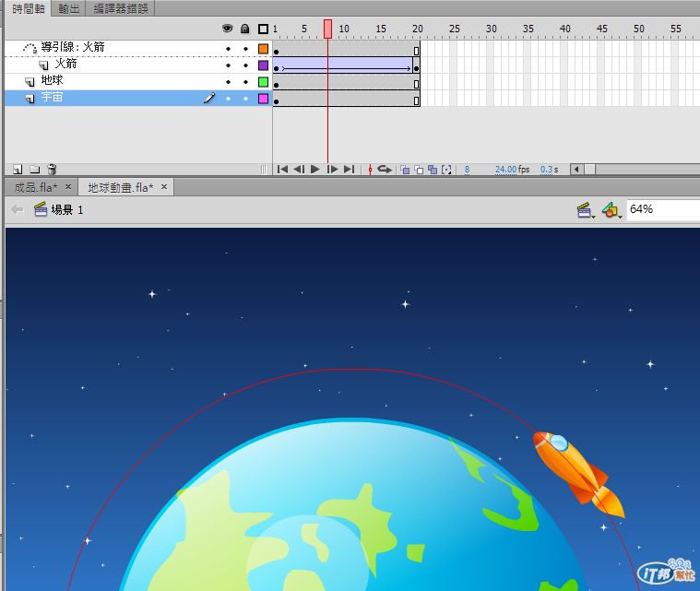Open the edit scene dropdown

tap(586, 210)
